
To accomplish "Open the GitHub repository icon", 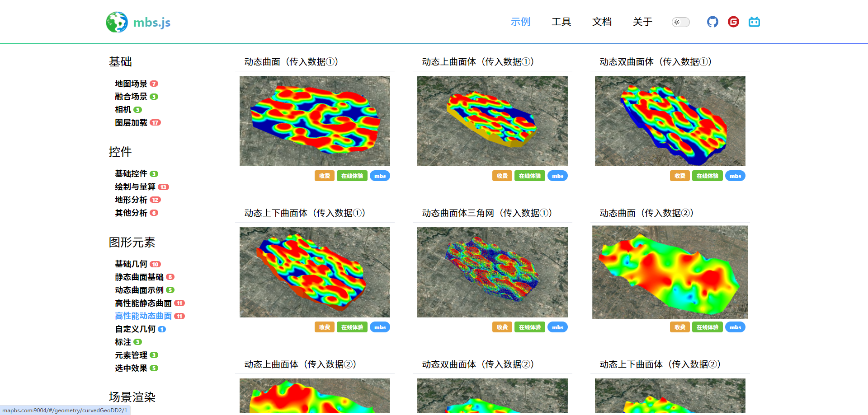I will click(712, 22).
